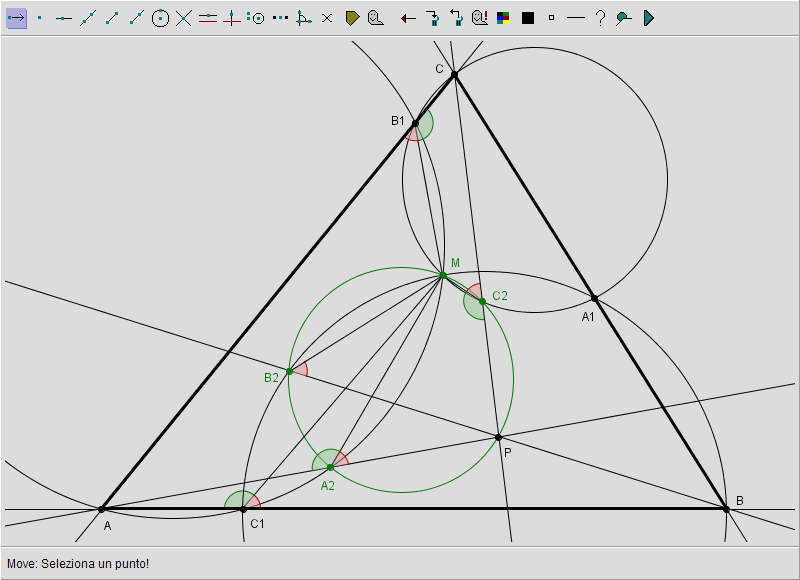Select the Circle tool
This screenshot has height=580, width=800.
pyautogui.click(x=160, y=18)
